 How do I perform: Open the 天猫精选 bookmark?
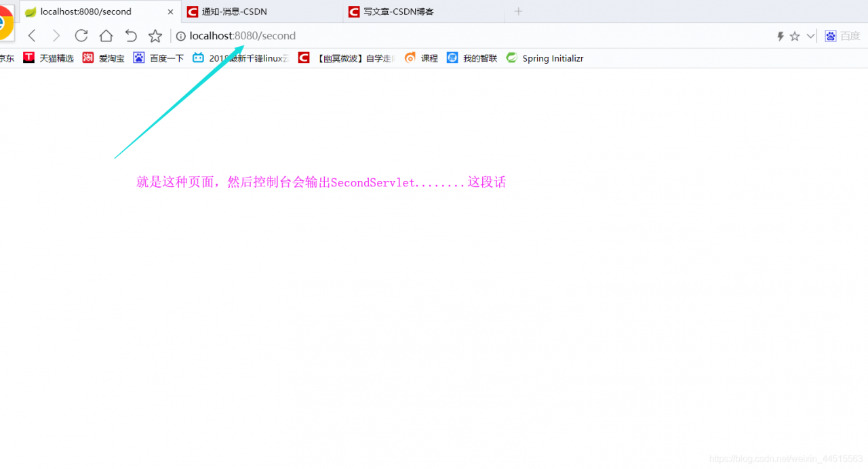(48, 58)
